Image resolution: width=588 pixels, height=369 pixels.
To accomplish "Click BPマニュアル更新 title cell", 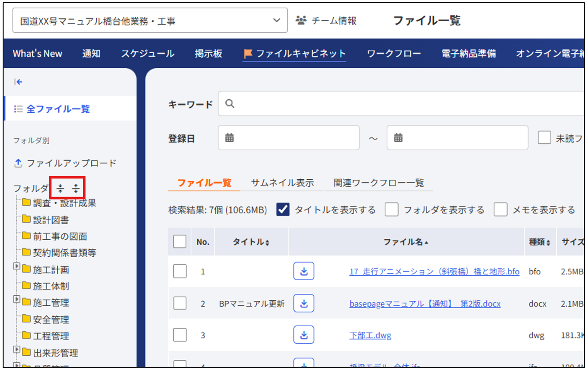I will 252,303.
